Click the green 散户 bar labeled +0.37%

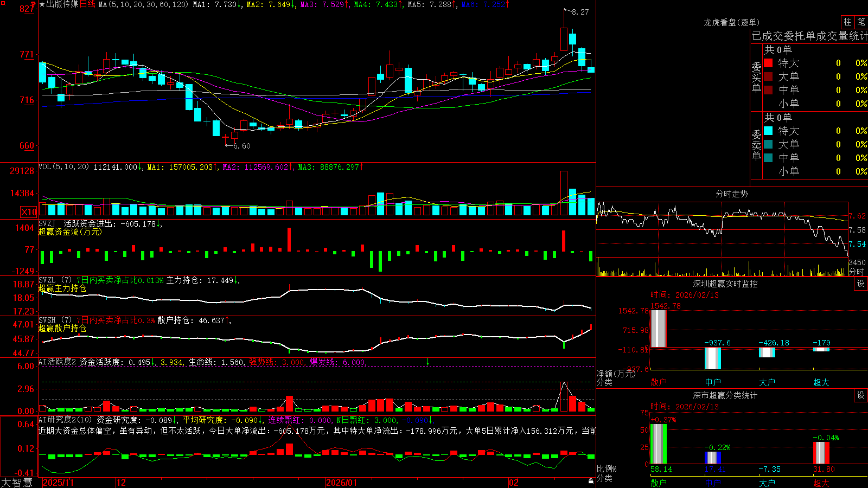click(659, 444)
